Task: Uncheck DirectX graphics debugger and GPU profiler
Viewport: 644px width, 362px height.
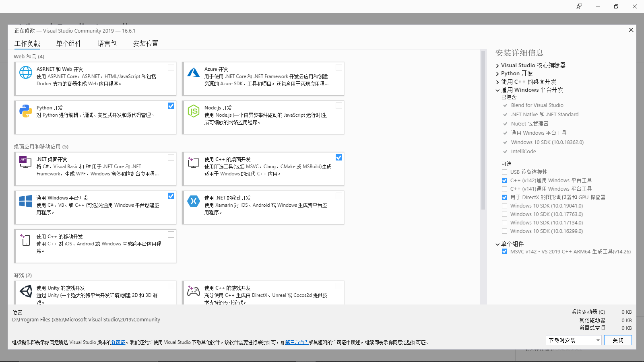Action: [504, 197]
